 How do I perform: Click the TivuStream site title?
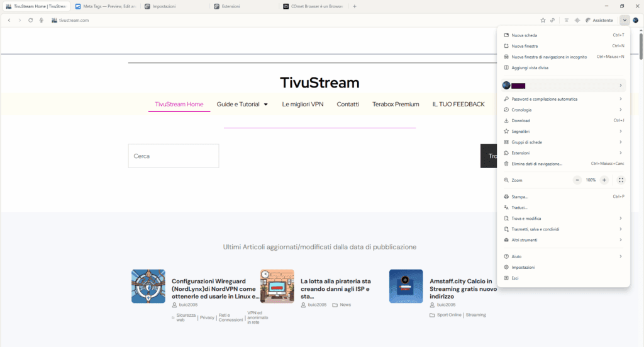click(319, 82)
